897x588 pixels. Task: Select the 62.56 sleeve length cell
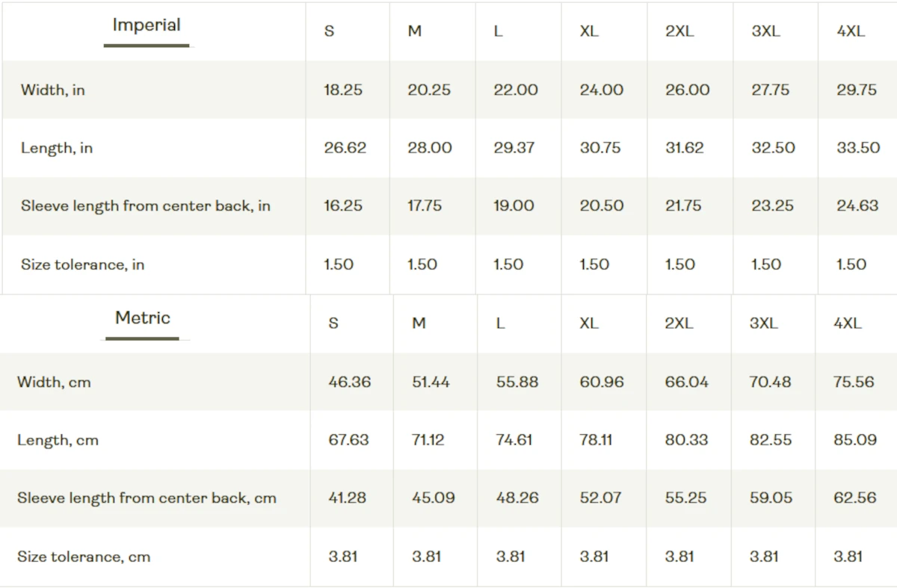click(855, 498)
